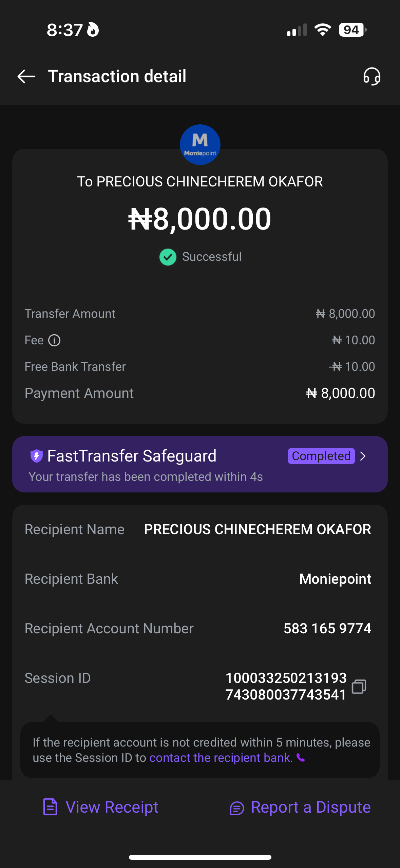Image resolution: width=400 pixels, height=868 pixels.
Task: Tap the Wi-Fi status icon
Action: pyautogui.click(x=323, y=30)
